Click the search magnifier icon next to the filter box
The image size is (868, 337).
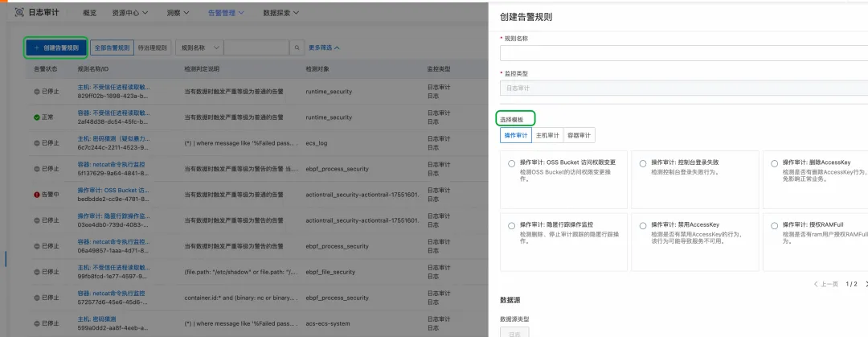coord(297,47)
